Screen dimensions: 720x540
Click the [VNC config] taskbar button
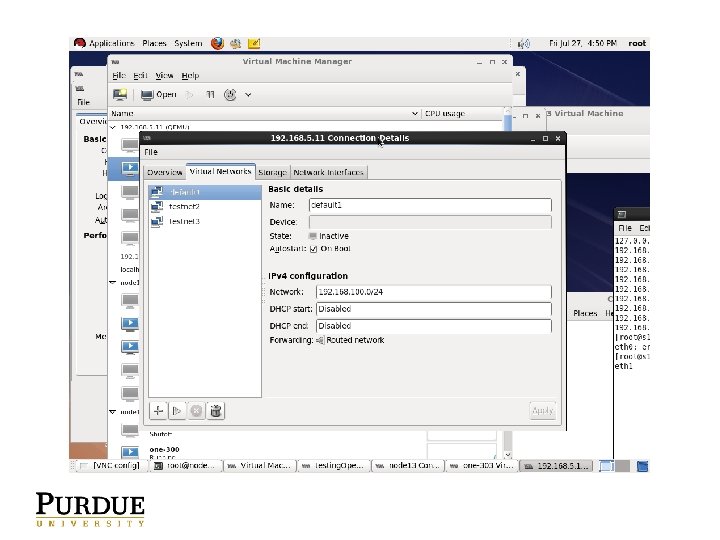[111, 466]
